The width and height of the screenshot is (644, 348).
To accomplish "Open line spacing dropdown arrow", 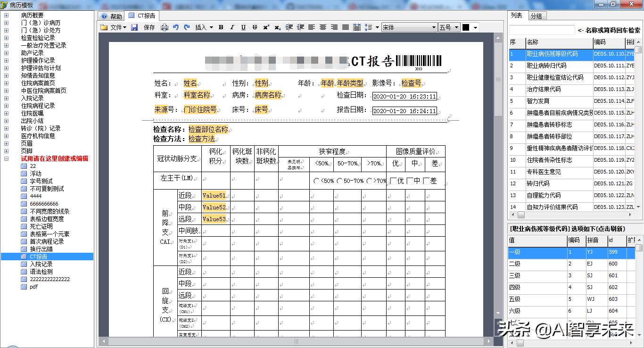I will pos(377,27).
